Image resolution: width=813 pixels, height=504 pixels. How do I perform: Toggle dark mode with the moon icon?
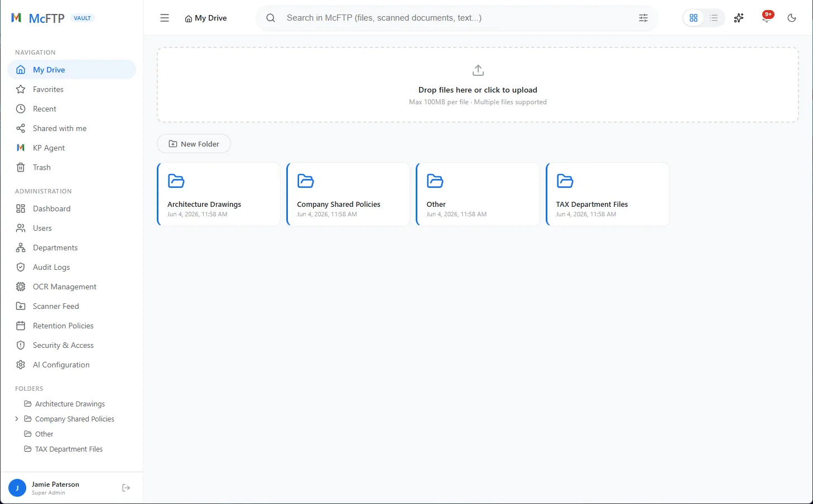(x=791, y=18)
